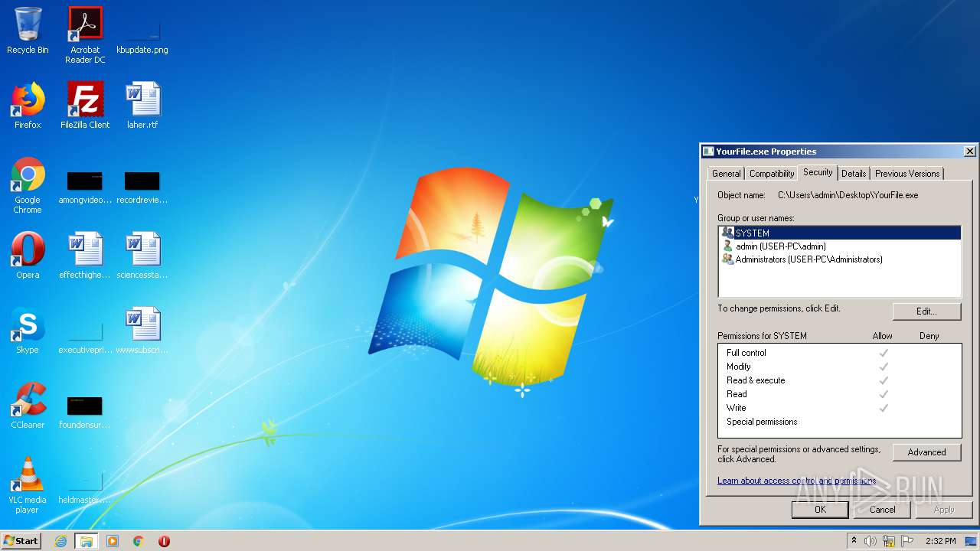This screenshot has height=551, width=980.
Task: Follow the 'Learn about access control' link
Action: point(797,481)
